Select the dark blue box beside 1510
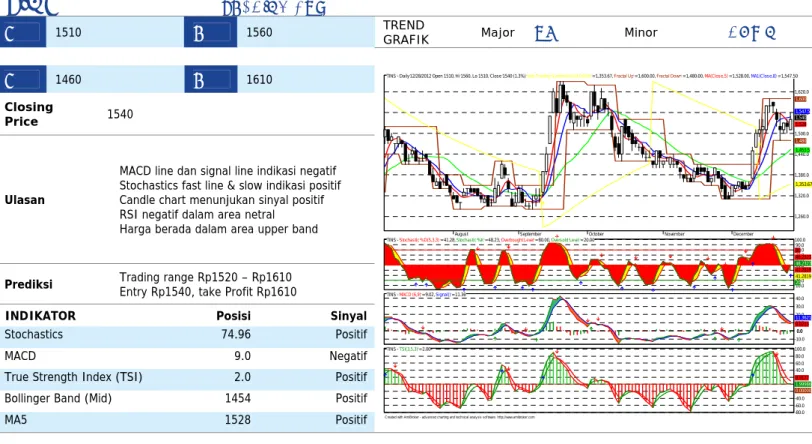812x444 pixels. click(23, 32)
